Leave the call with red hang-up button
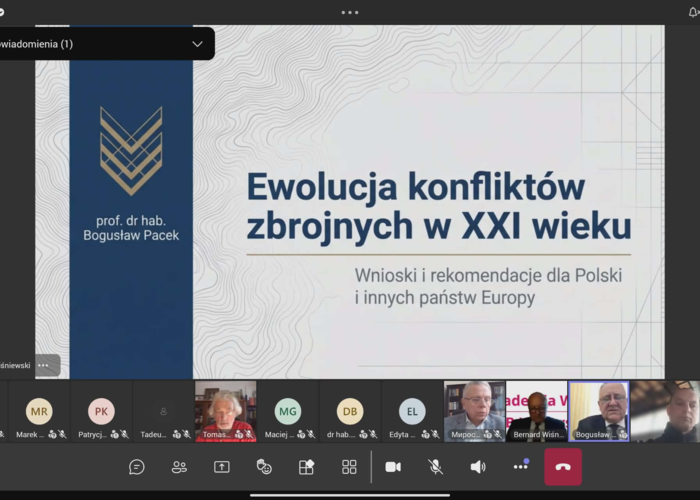 click(x=563, y=467)
